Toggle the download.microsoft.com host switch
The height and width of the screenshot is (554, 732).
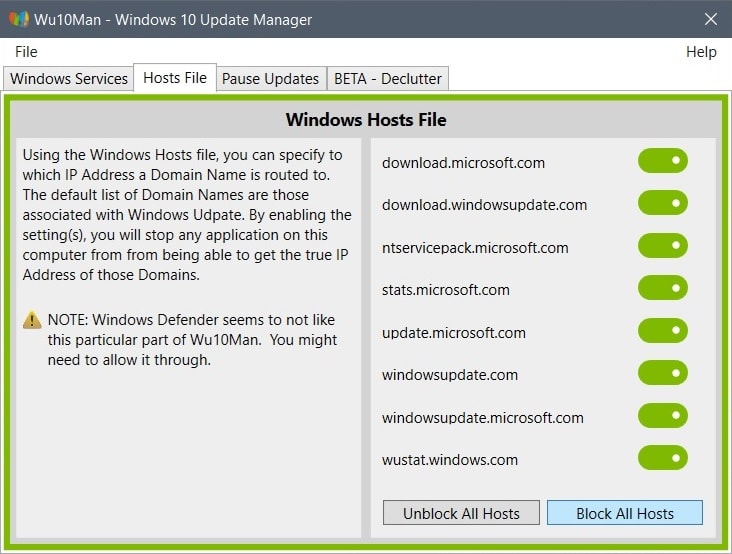click(x=662, y=161)
